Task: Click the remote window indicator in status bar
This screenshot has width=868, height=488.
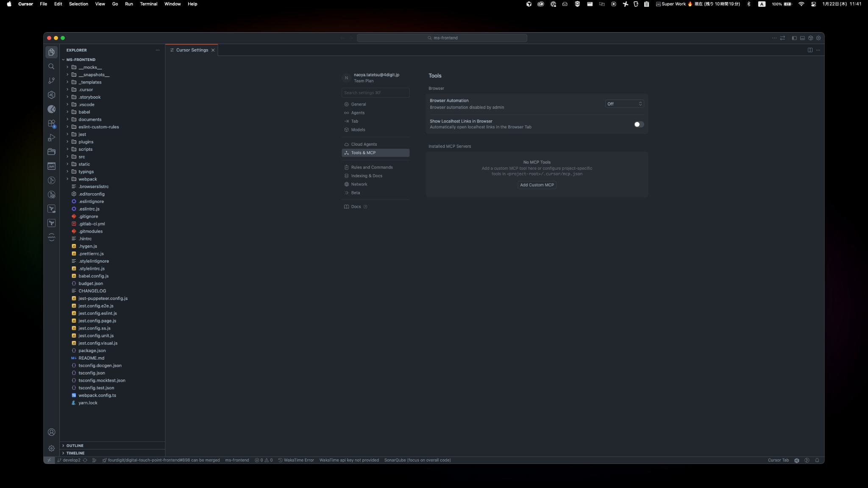Action: [49, 460]
